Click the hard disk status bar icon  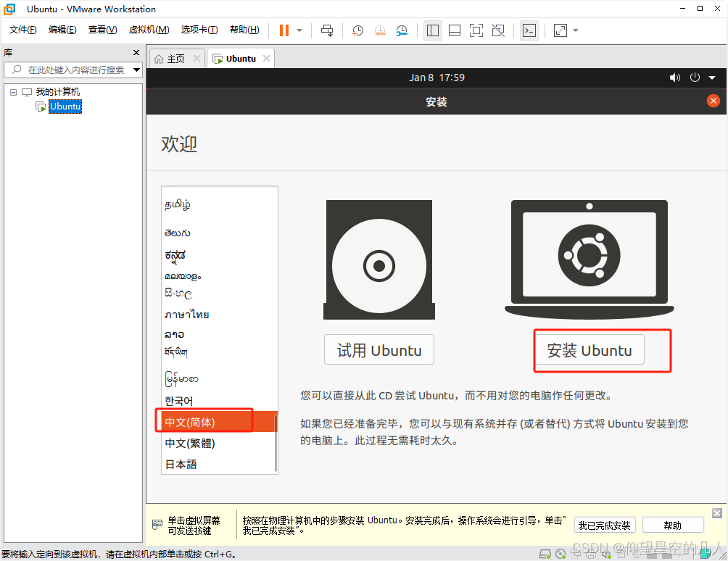[x=545, y=554]
